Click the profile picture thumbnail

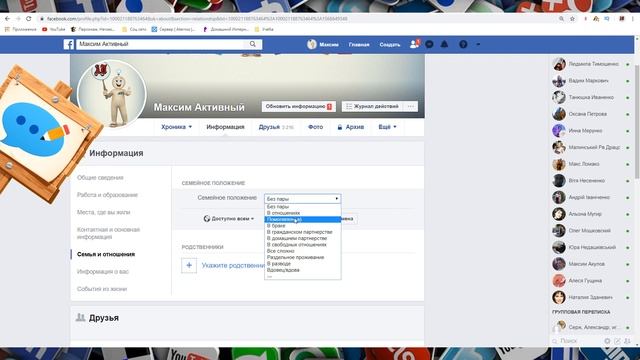click(x=112, y=94)
